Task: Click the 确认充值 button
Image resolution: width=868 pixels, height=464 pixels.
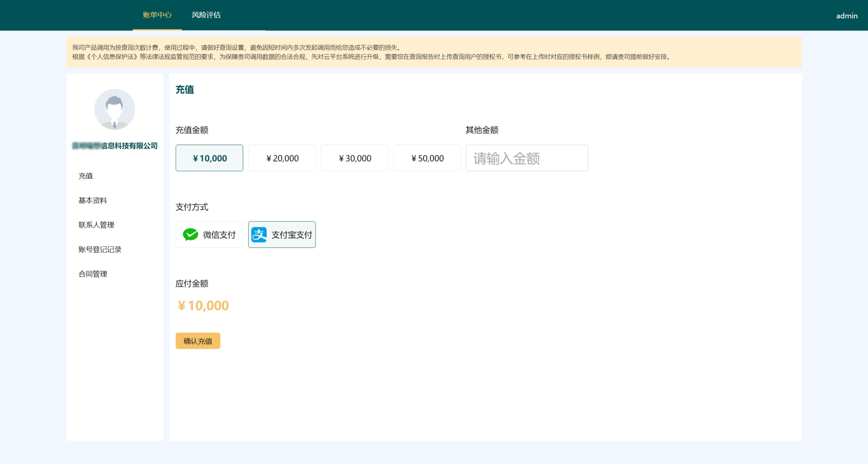Action: coord(198,341)
